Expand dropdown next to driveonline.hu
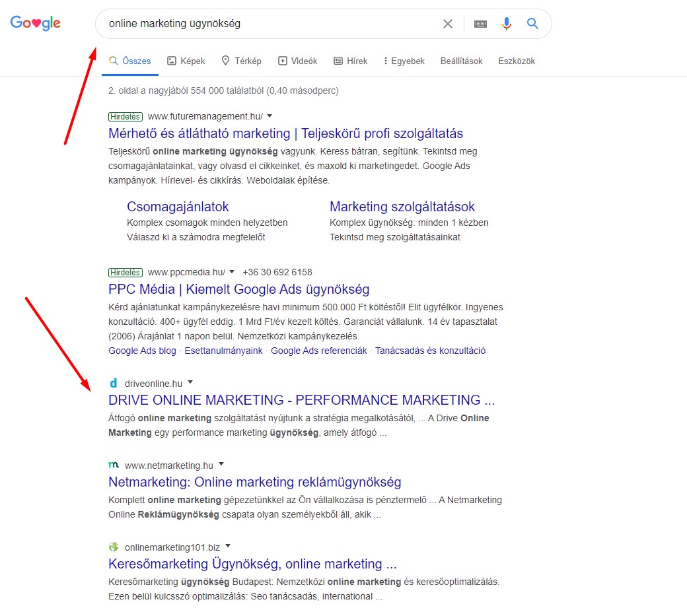This screenshot has height=616, width=687. tap(190, 382)
